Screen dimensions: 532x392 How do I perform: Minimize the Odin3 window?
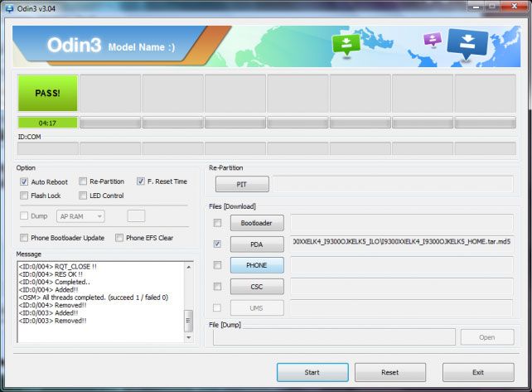476,6
